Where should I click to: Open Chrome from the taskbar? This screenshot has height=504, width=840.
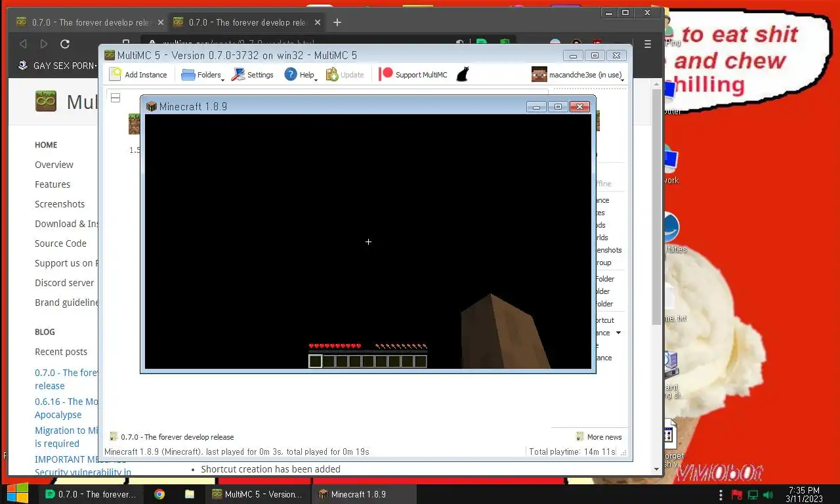click(159, 494)
